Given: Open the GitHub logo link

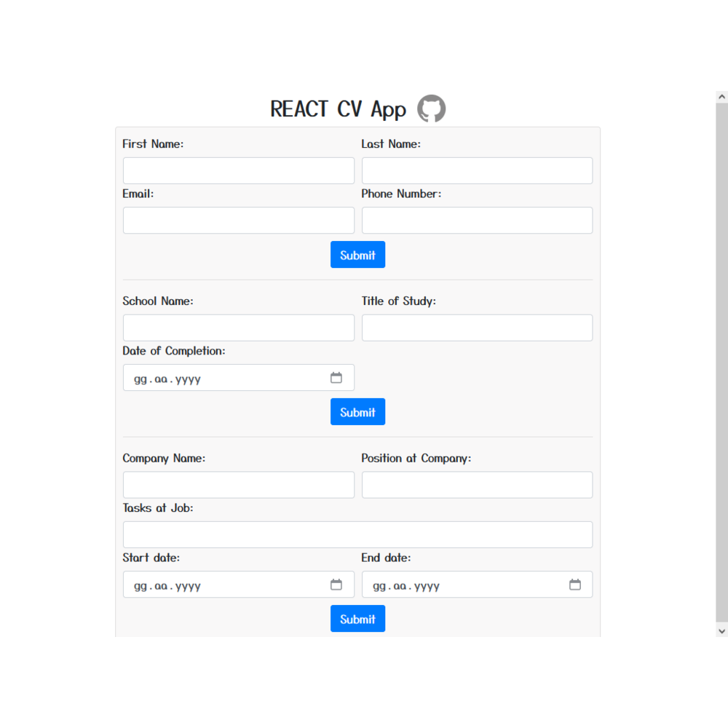Looking at the screenshot, I should [431, 108].
